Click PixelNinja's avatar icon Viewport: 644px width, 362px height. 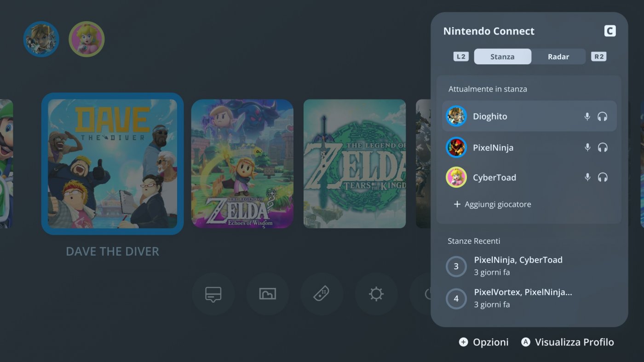(456, 147)
